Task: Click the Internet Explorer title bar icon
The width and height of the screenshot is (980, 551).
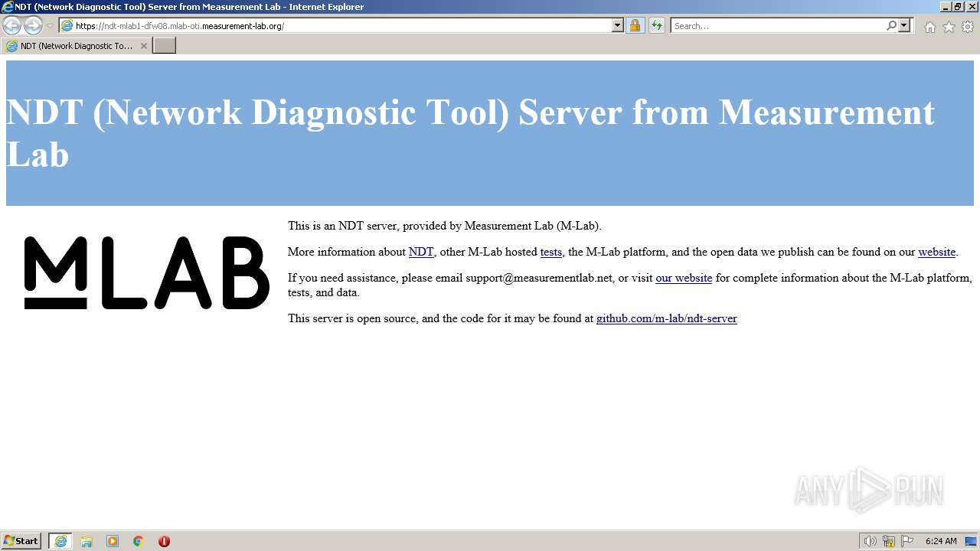Action: pos(8,6)
